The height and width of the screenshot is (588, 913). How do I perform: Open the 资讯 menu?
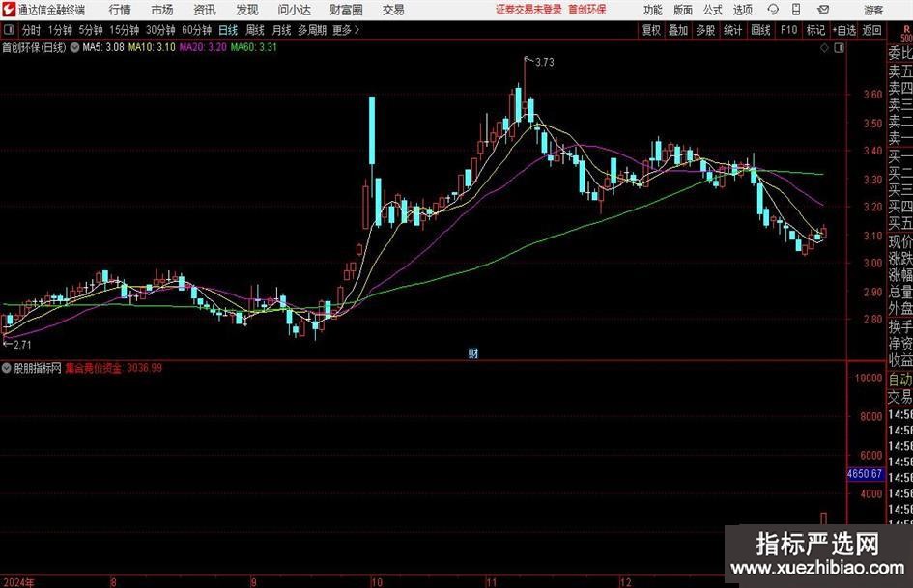(x=204, y=10)
